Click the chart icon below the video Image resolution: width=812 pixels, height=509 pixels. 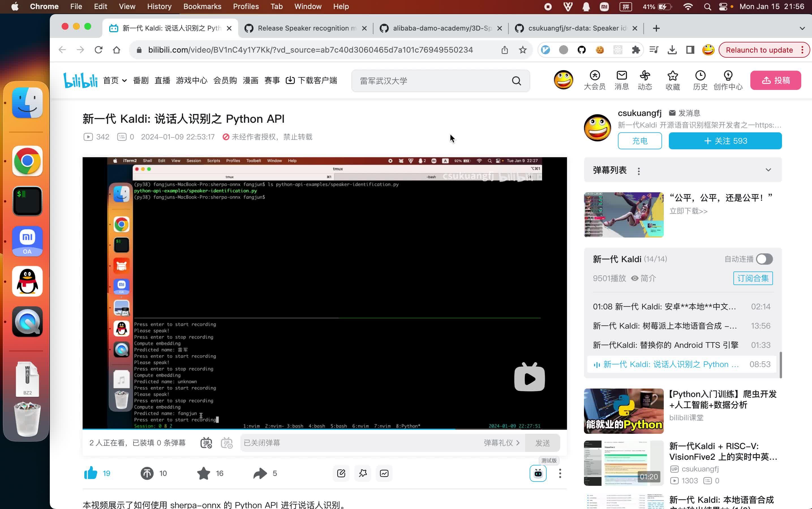click(384, 473)
